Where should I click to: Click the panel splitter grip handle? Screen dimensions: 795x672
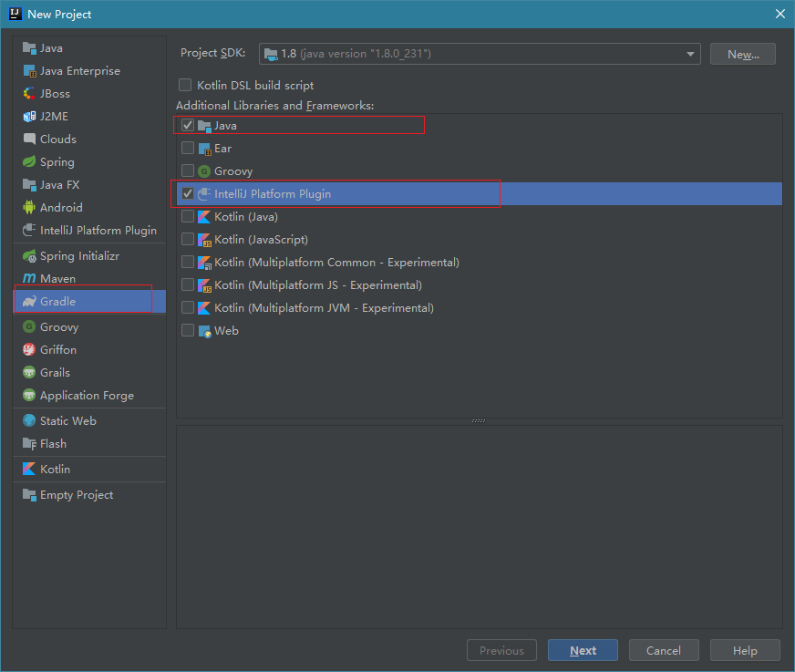(479, 421)
